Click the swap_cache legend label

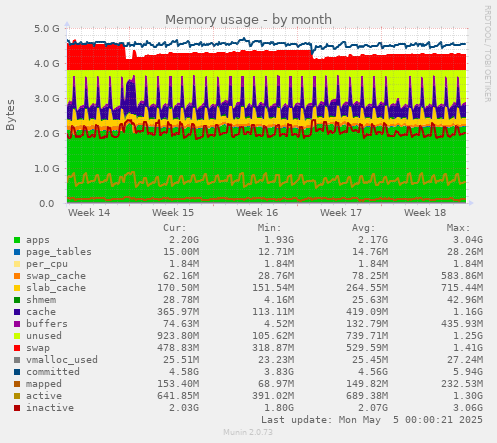(56, 276)
